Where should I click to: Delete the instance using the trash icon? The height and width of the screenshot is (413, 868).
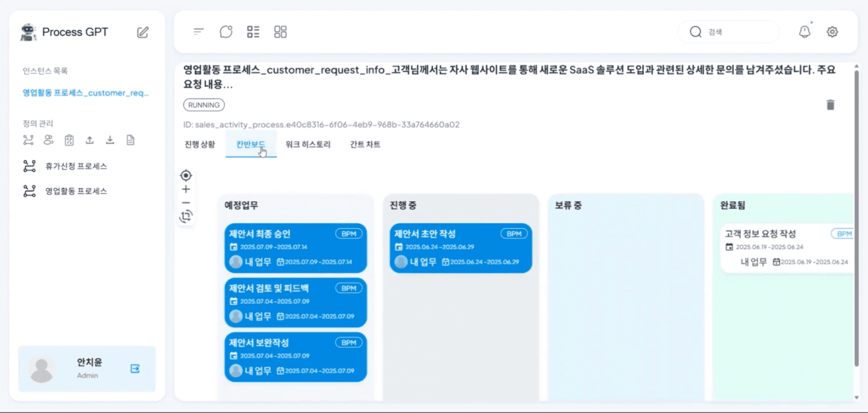pyautogui.click(x=830, y=105)
